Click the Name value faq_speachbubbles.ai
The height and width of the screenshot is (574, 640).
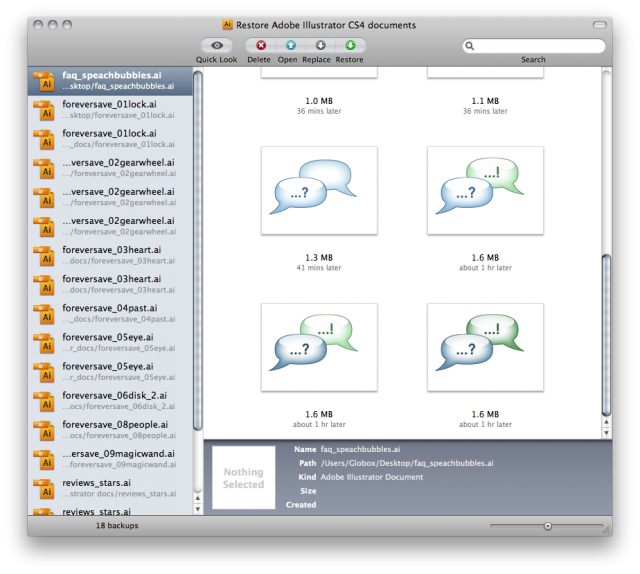click(x=360, y=449)
